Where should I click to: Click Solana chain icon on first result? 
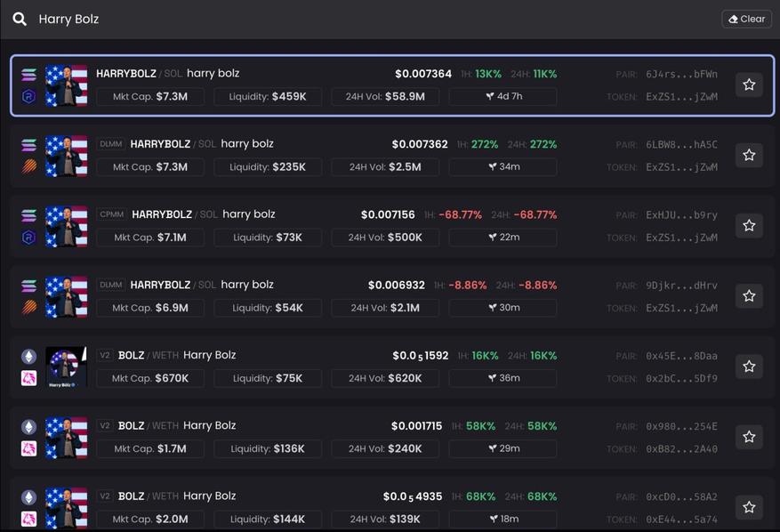(29, 75)
